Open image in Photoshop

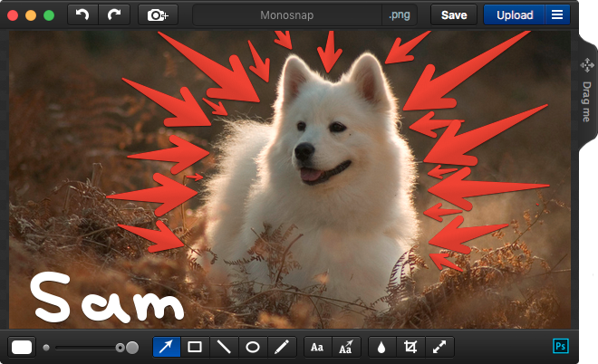561,347
